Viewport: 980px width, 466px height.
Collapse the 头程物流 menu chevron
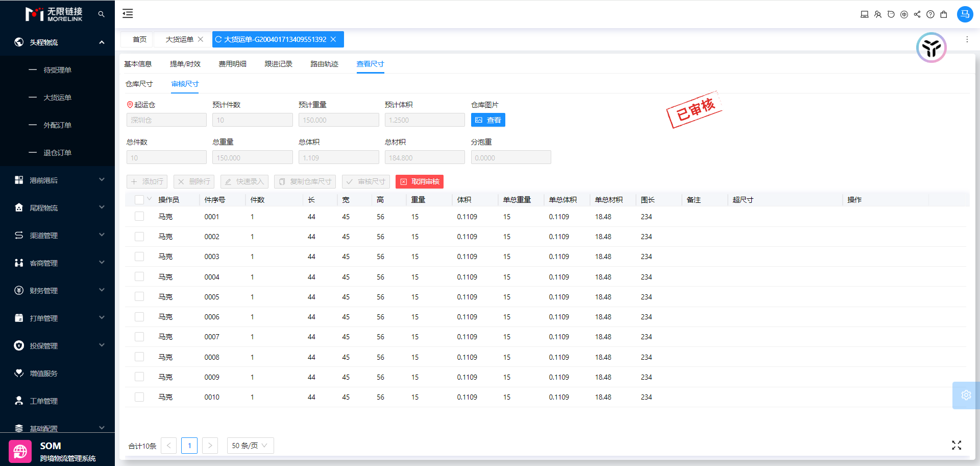(102, 42)
